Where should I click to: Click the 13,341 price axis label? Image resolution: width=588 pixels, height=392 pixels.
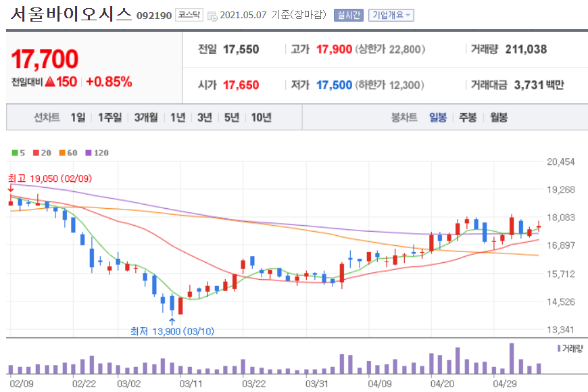click(x=560, y=330)
